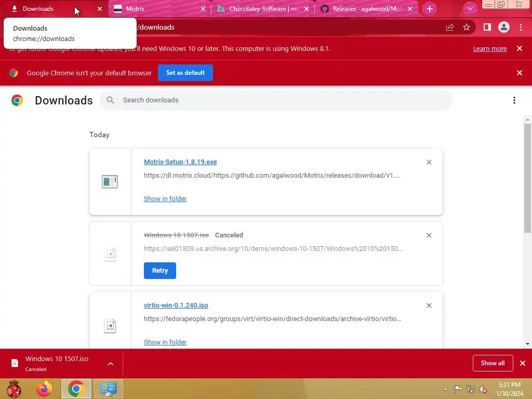Open a new browser tab

(429, 9)
